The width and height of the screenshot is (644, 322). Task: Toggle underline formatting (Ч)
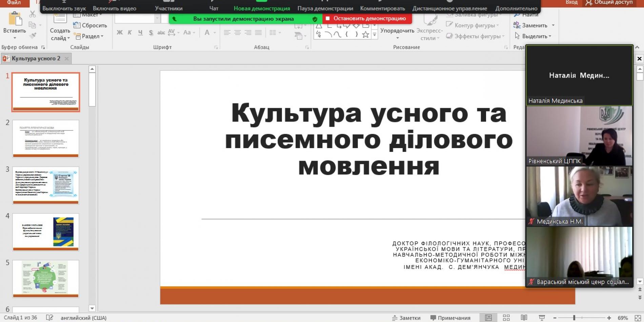click(140, 33)
